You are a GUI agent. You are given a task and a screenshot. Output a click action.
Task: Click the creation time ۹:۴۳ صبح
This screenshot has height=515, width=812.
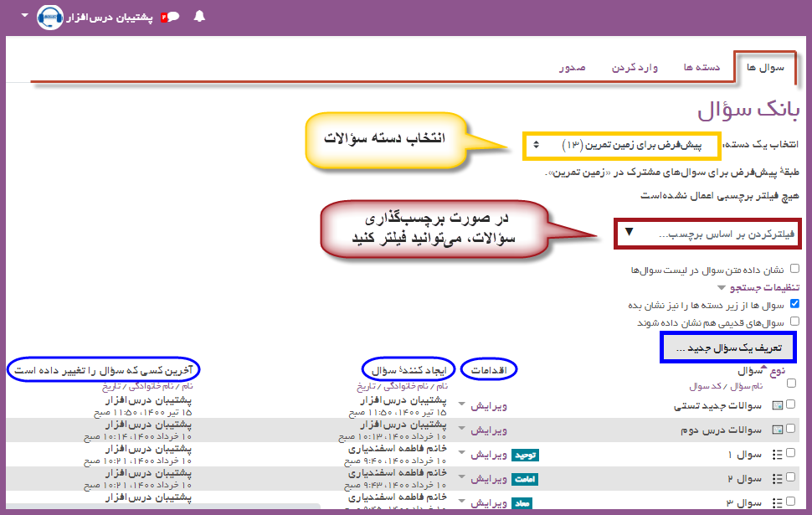coord(362,485)
